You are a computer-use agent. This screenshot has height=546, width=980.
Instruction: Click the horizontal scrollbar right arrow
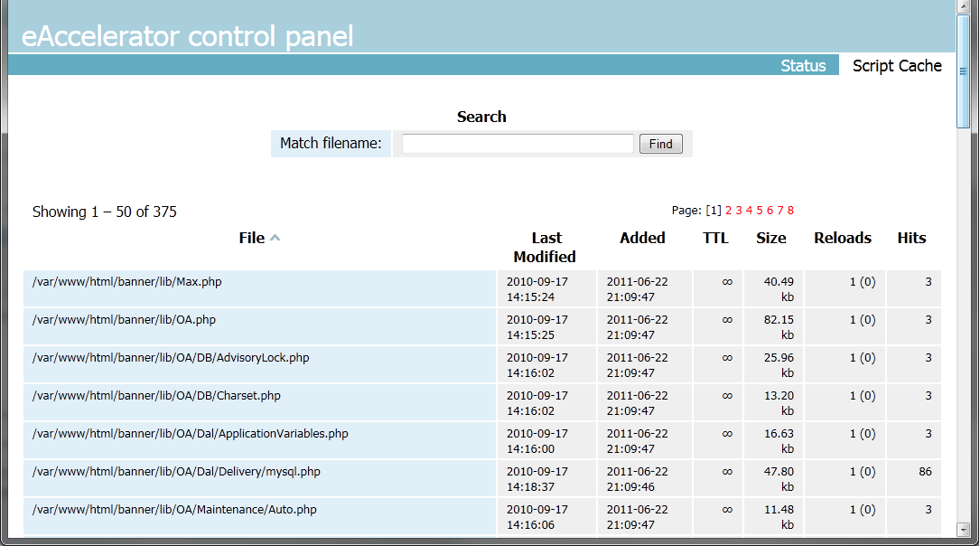click(x=948, y=540)
